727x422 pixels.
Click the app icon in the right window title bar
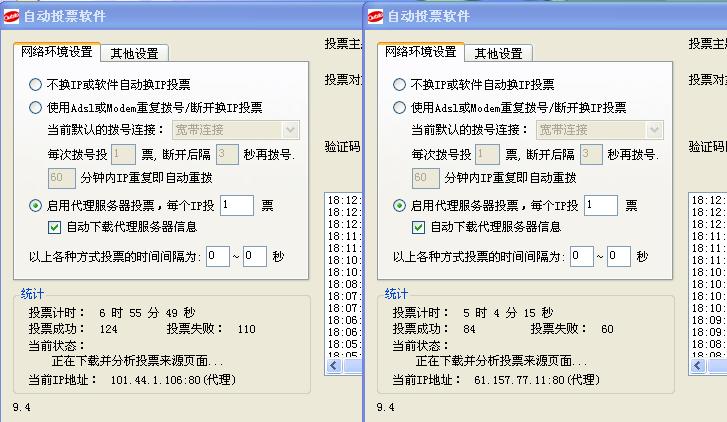(375, 15)
